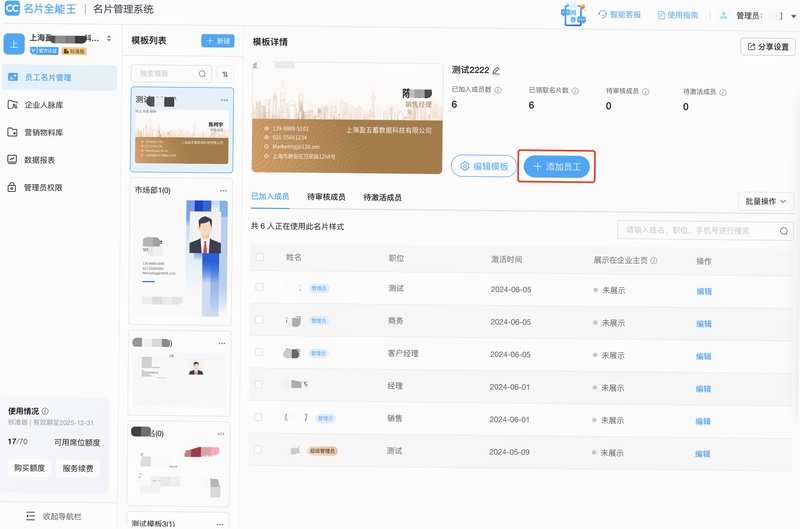Click the 管理员权限 lock icon

coord(12,187)
